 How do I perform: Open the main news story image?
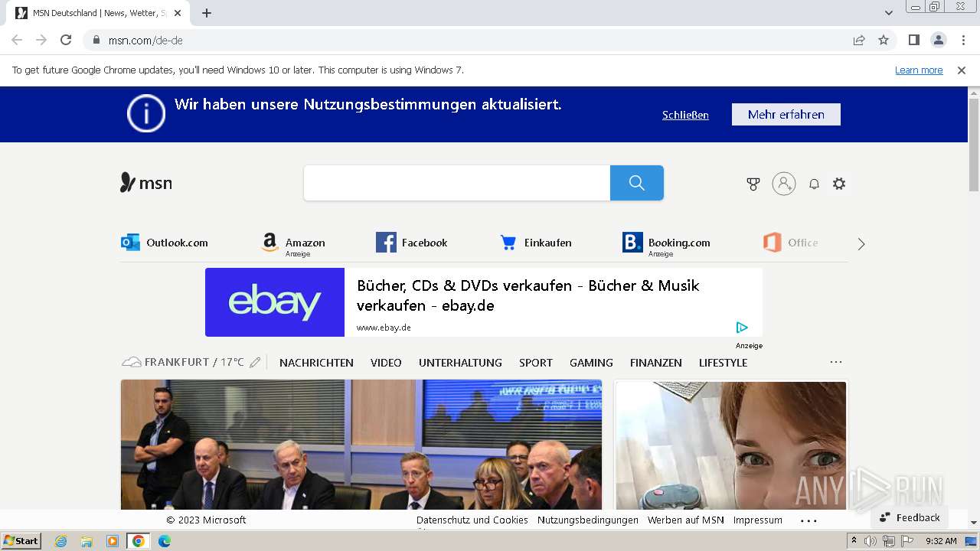point(361,445)
